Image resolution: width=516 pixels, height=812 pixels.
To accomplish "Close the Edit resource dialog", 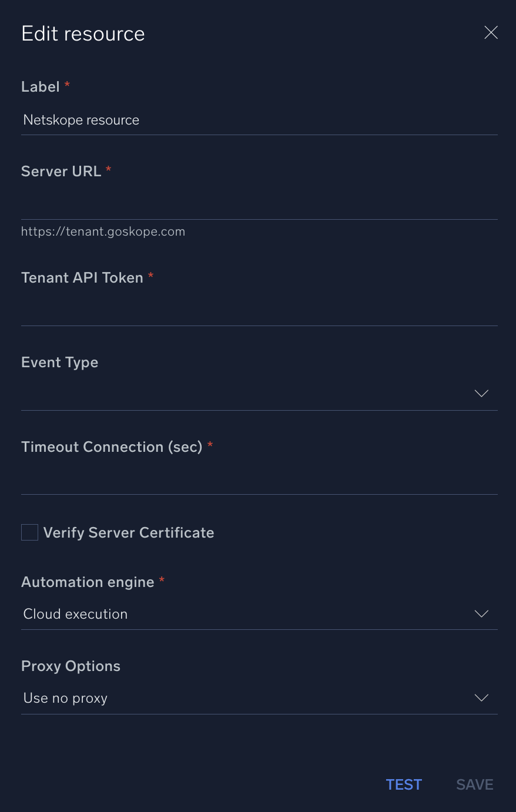I will click(491, 32).
